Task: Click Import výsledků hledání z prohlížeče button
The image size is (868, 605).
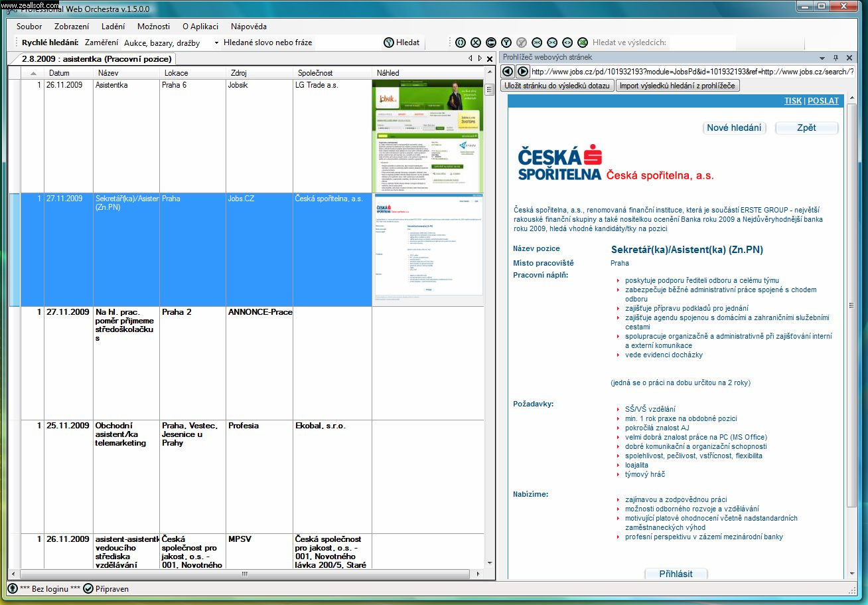Action: pyautogui.click(x=678, y=86)
